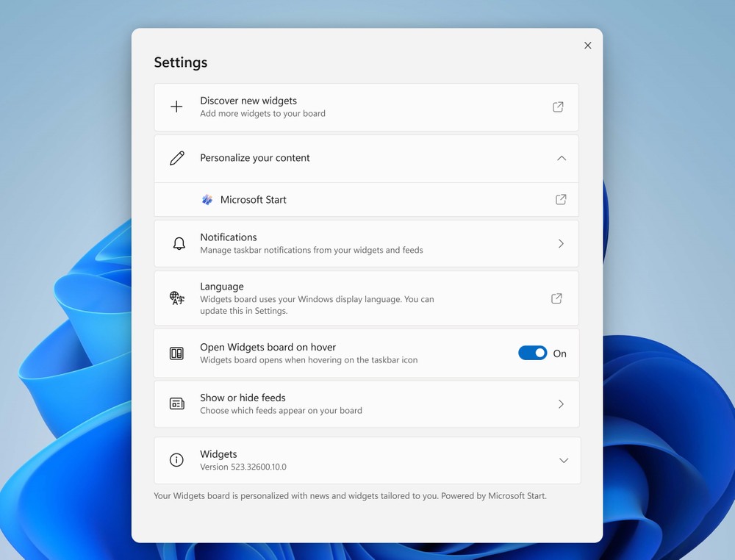Click the Settings heading

click(181, 62)
